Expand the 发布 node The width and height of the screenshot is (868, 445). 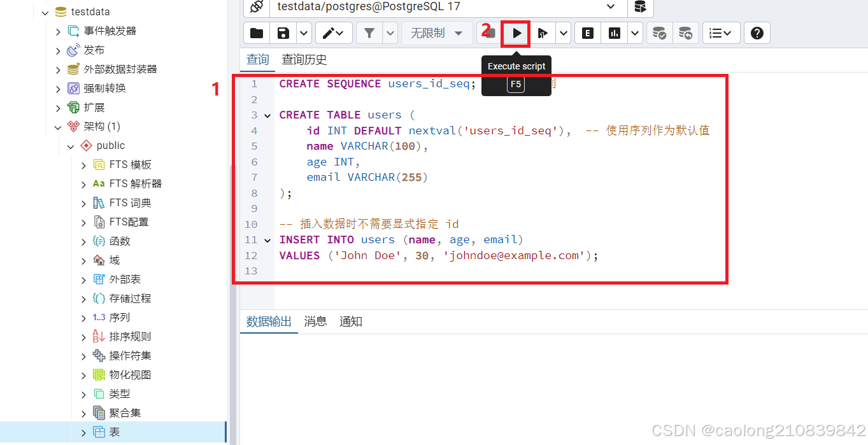58,50
